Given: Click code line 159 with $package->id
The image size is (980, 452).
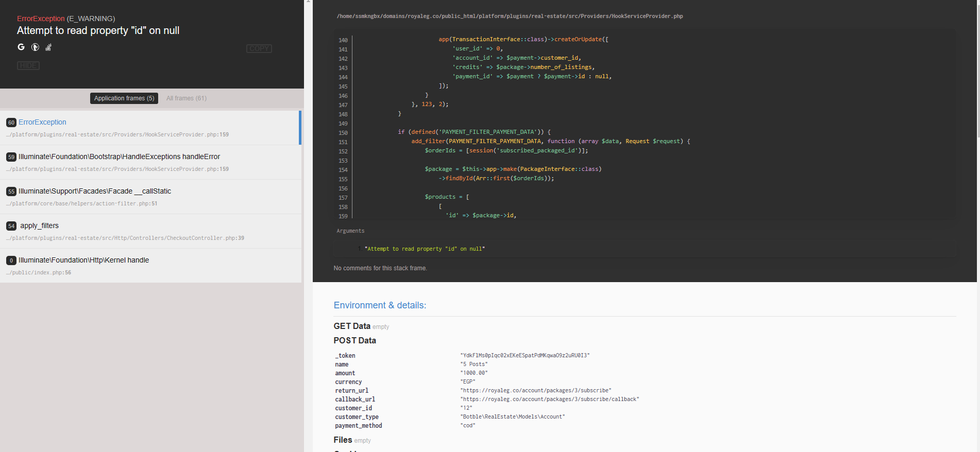Looking at the screenshot, I should point(481,215).
